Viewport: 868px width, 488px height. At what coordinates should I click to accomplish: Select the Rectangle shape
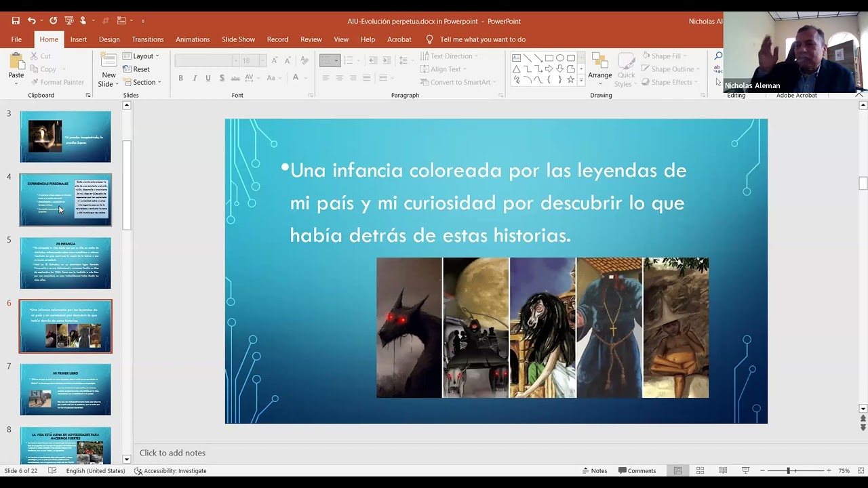click(549, 58)
